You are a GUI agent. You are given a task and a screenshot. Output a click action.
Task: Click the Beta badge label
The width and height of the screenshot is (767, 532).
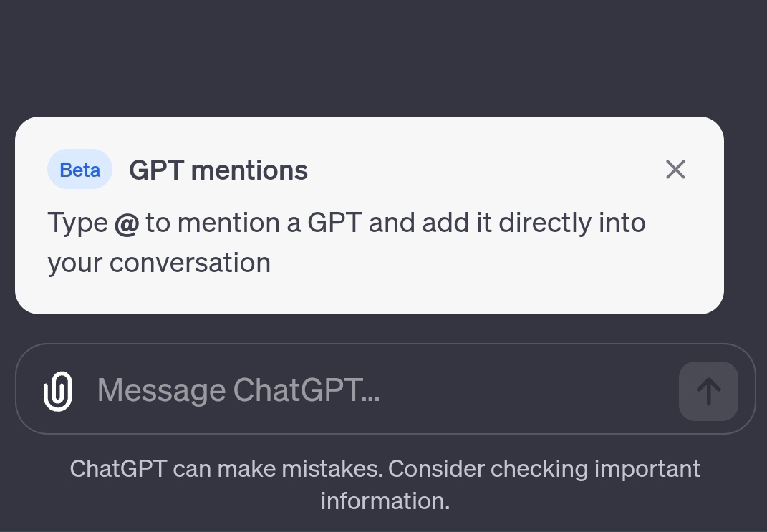79,169
